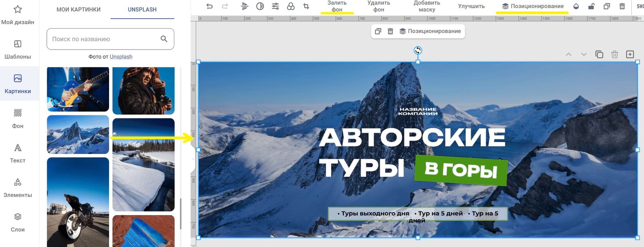Select the snowy mountain thumbnail
Image resolution: width=644 pixels, height=247 pixels.
(x=78, y=135)
